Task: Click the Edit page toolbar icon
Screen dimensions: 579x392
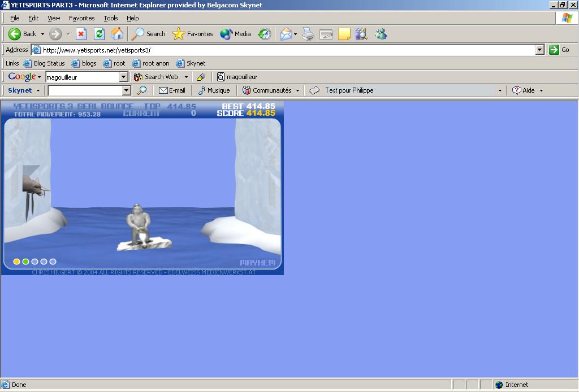Action: (326, 34)
